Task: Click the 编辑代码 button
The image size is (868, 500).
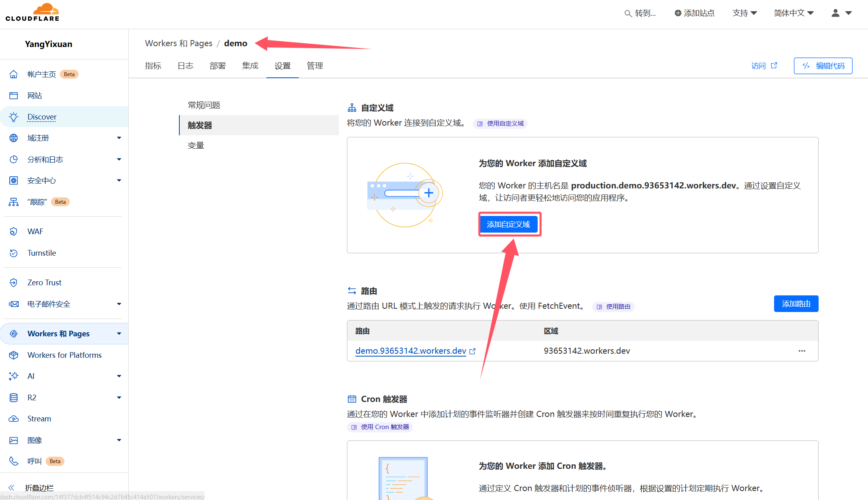Action: pyautogui.click(x=823, y=66)
